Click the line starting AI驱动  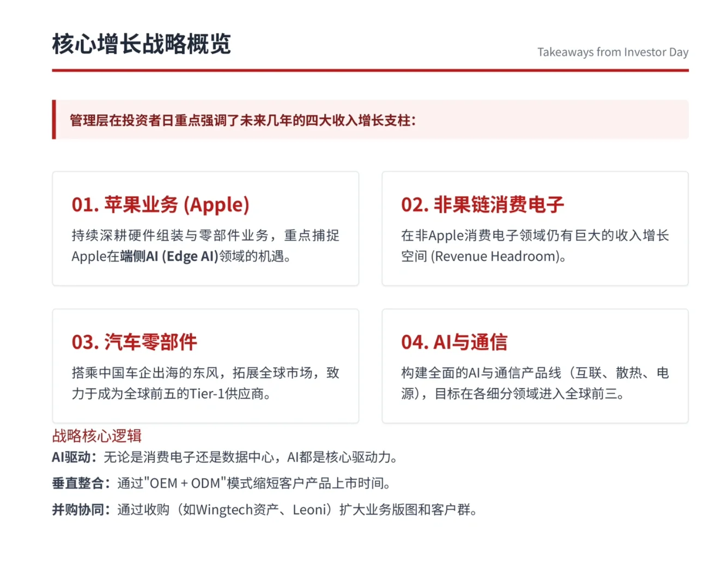[x=226, y=457]
